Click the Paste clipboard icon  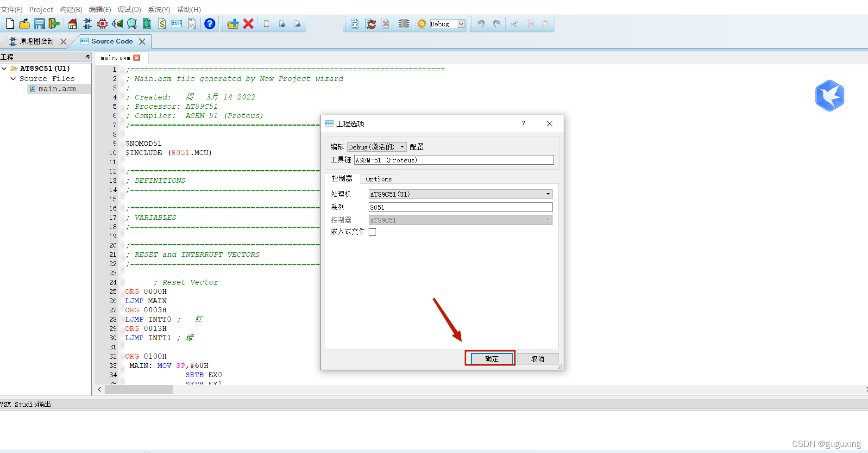[x=545, y=24]
